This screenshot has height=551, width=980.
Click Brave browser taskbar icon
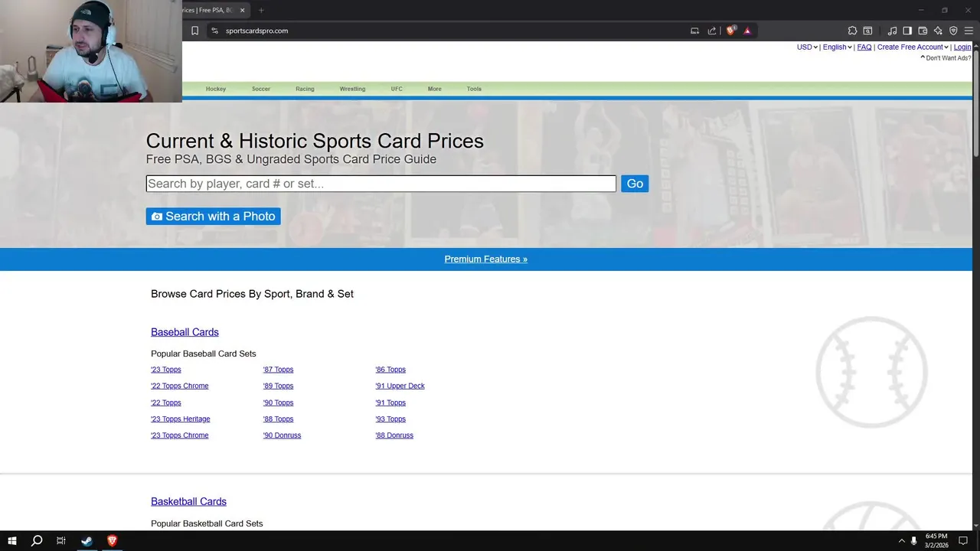pyautogui.click(x=112, y=541)
